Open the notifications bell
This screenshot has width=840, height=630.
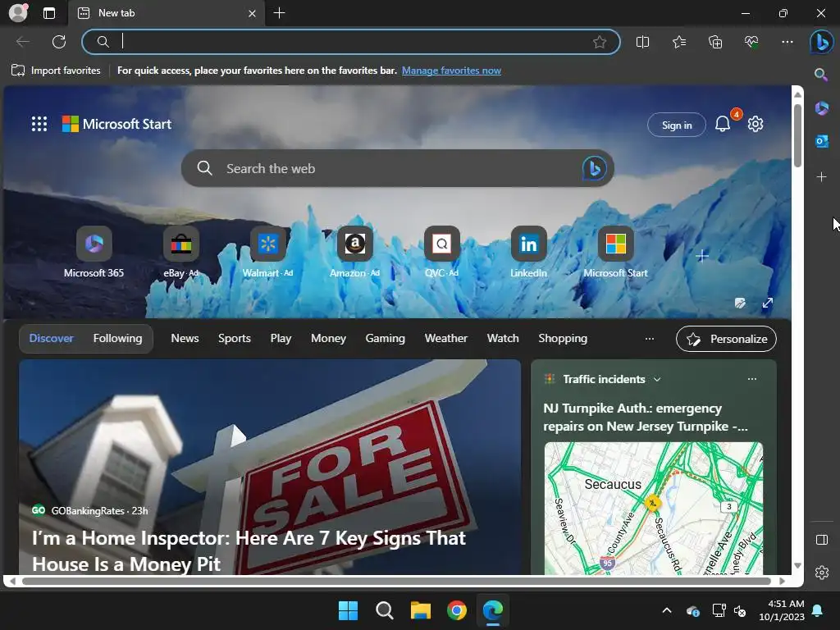pyautogui.click(x=723, y=125)
